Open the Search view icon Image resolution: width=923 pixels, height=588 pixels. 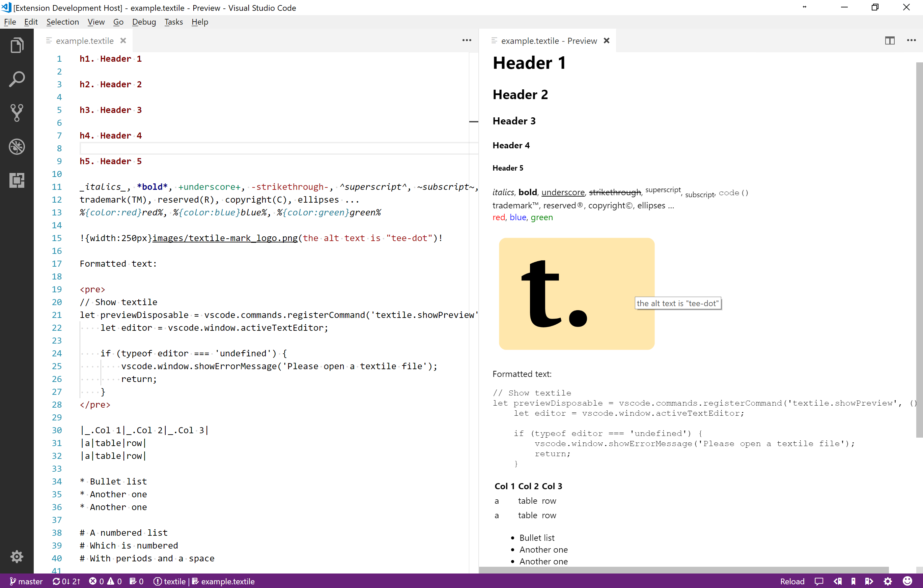click(x=17, y=79)
